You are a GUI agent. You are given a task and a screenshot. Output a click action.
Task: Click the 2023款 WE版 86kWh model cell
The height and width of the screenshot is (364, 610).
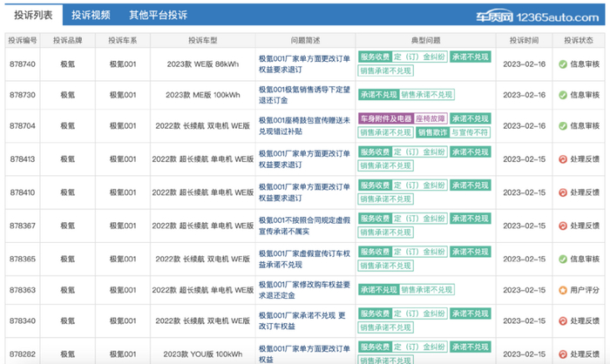coord(203,64)
